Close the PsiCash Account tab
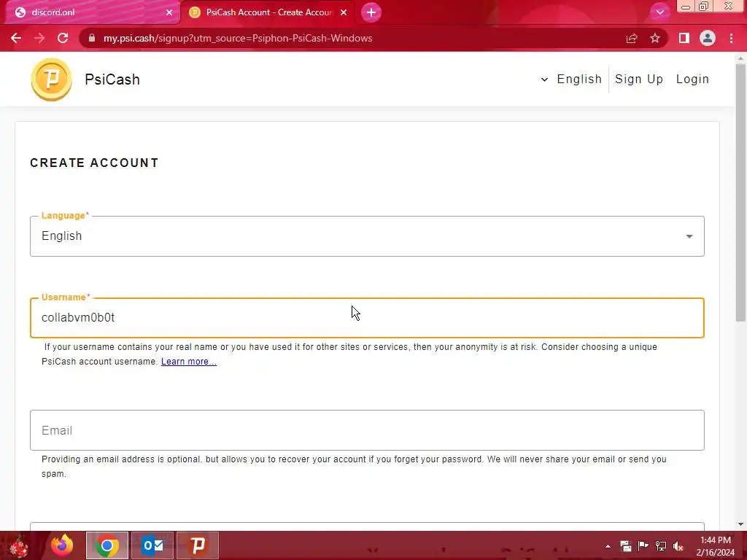This screenshot has width=747, height=560. 344,12
